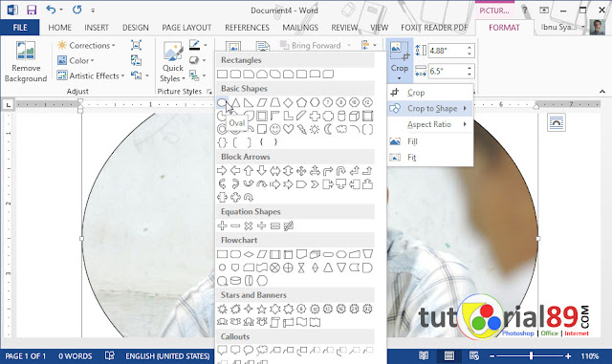Collapse the ribbon with the chevron
Screen dimensions: 612x364
coord(602,92)
